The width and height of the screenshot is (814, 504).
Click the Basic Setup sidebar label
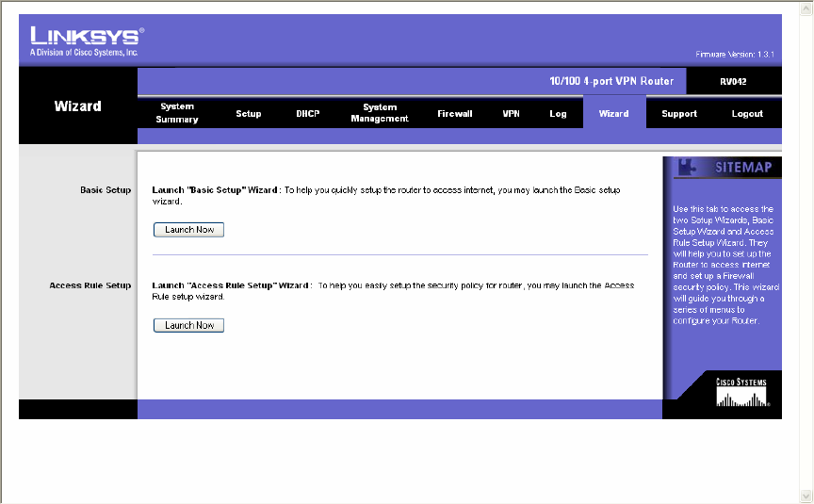pos(106,190)
